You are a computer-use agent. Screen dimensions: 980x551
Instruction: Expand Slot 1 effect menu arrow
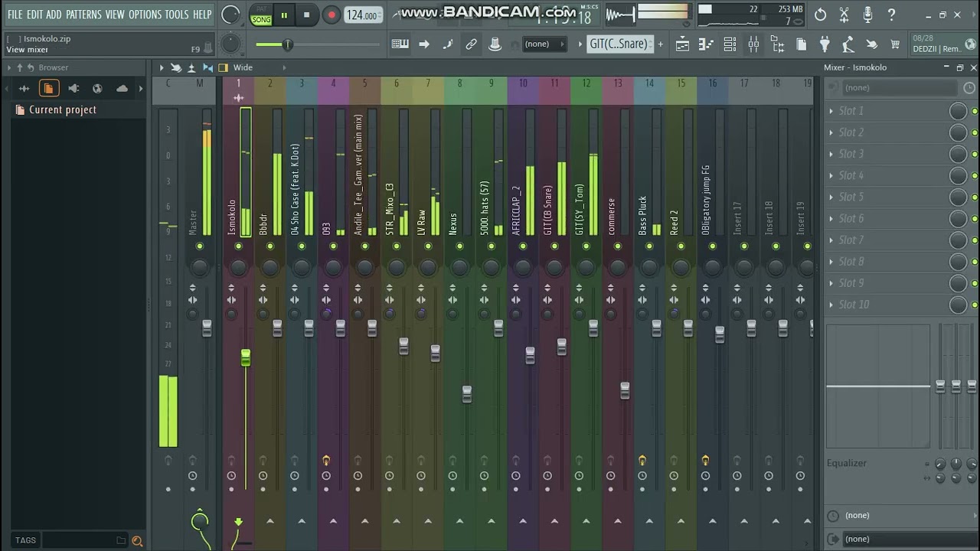point(831,111)
